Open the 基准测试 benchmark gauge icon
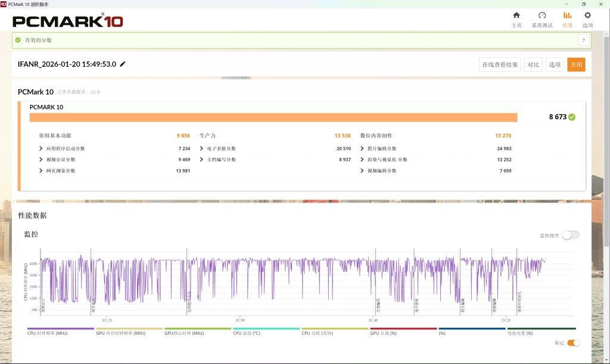The width and height of the screenshot is (610, 364). (x=541, y=15)
